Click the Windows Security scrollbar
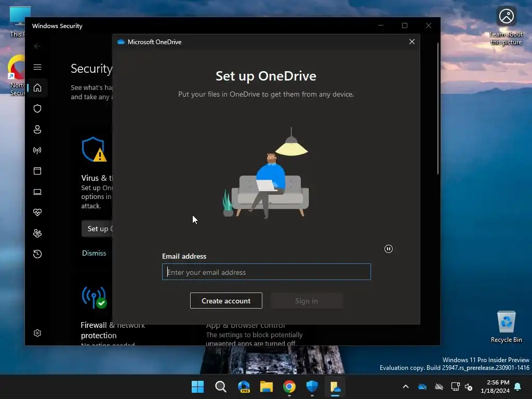This screenshot has width=532, height=399. point(437,109)
